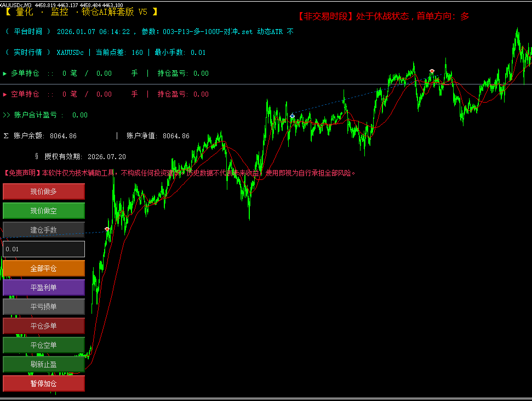532x401 pixels.
Task: Click the blue trade arrow marker on chart
Action: [x=292, y=116]
